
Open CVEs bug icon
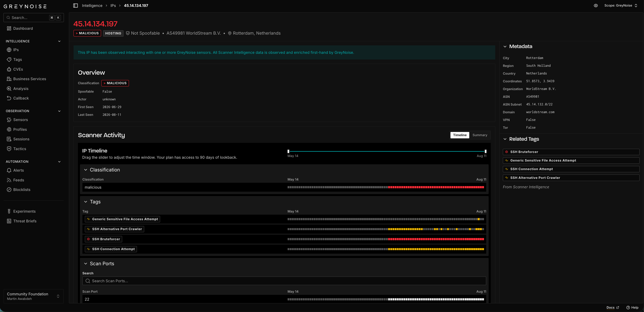click(x=9, y=69)
